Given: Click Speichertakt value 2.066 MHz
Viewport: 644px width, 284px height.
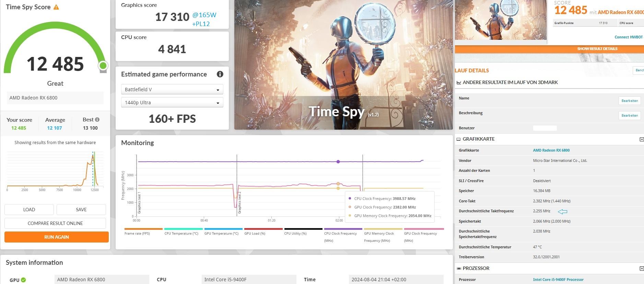Looking at the screenshot, I should pos(552,221).
